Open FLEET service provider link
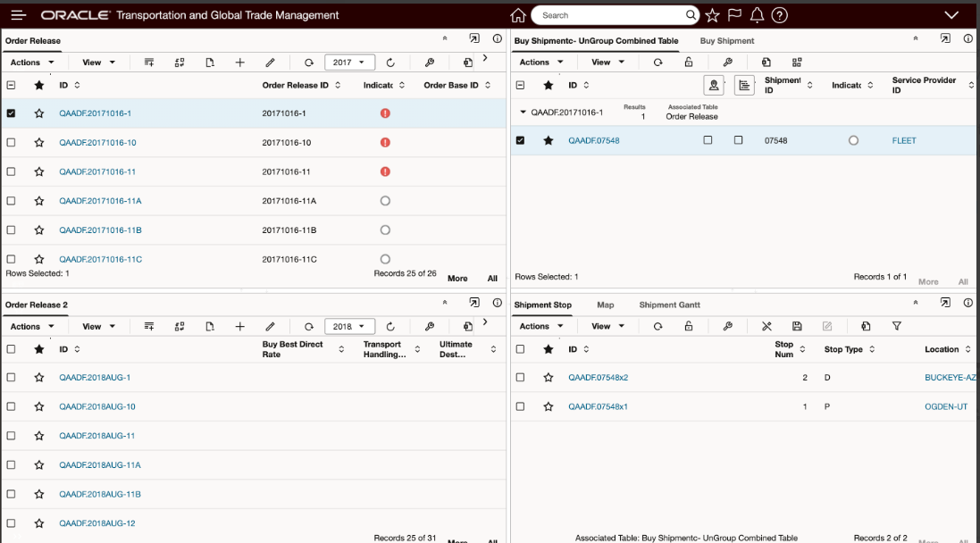 tap(904, 140)
